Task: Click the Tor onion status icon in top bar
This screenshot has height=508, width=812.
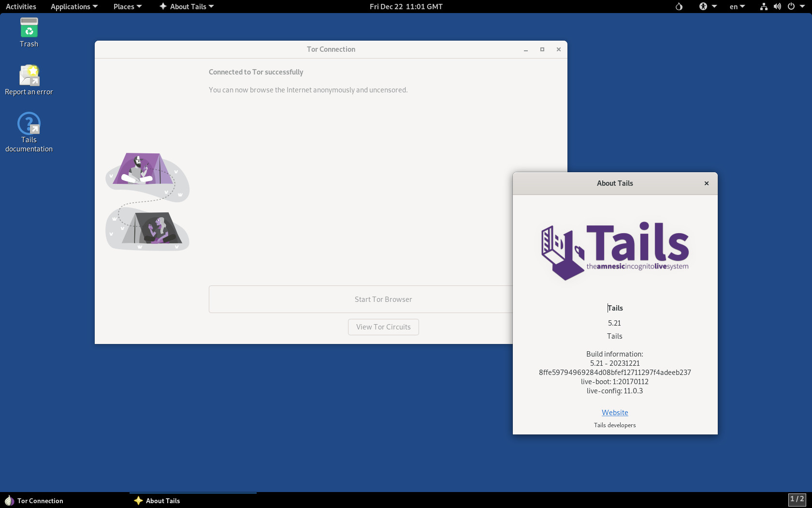Action: (679, 7)
